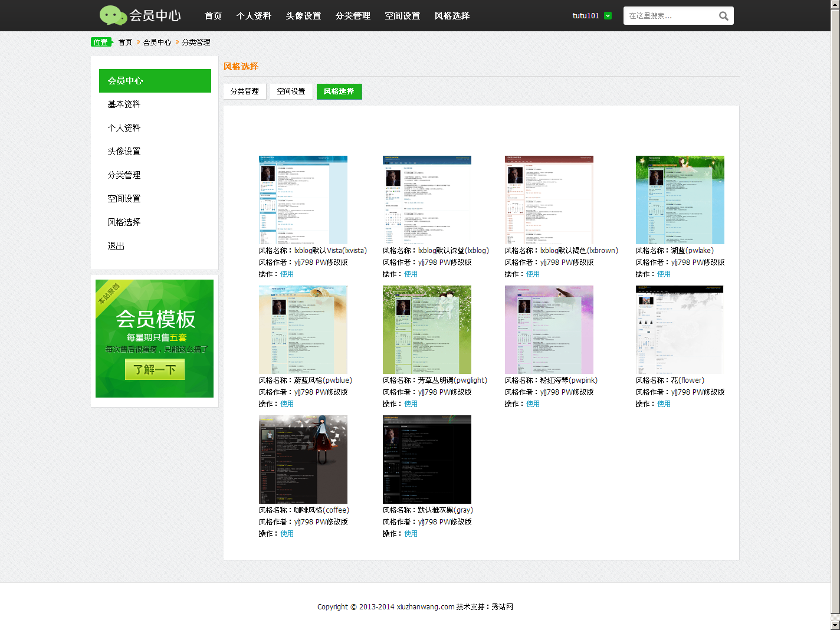
Task: Select the 空间设置 tab
Action: (x=291, y=91)
